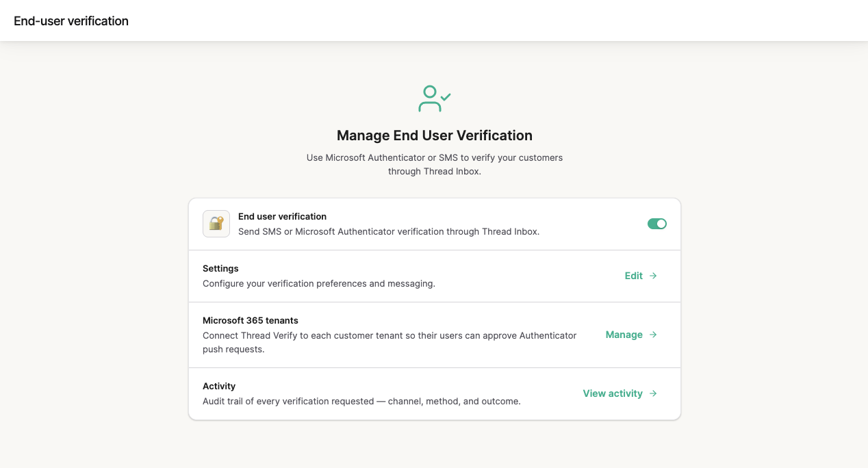Click the padlock icon beside End user verification
This screenshot has width=868, height=468.
pyautogui.click(x=216, y=224)
